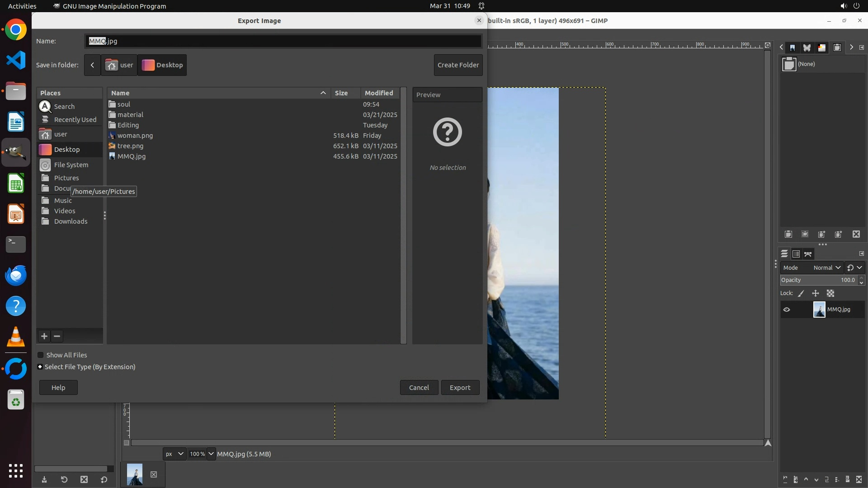Click the minus icon to remove bookmark
The image size is (868, 488).
point(57,336)
